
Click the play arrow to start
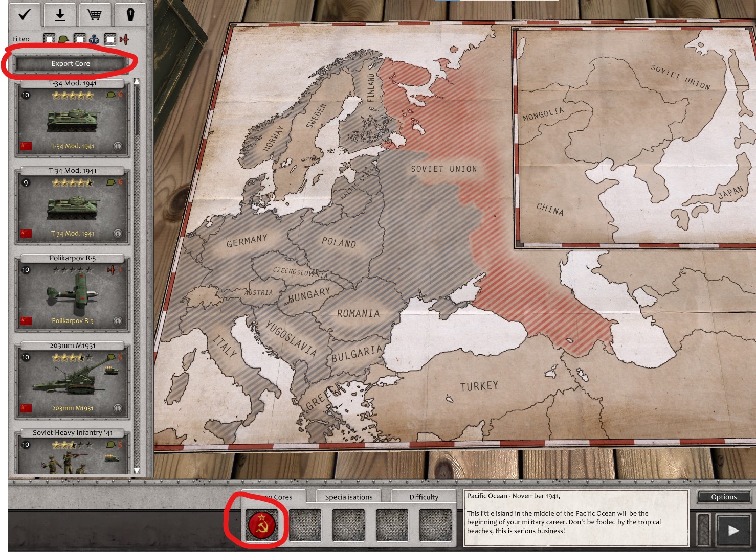(x=733, y=530)
